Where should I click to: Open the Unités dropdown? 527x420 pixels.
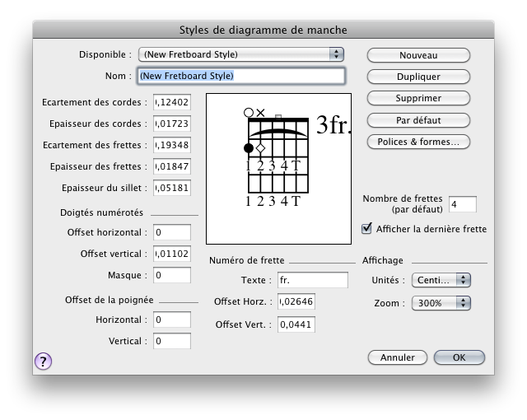click(x=441, y=280)
